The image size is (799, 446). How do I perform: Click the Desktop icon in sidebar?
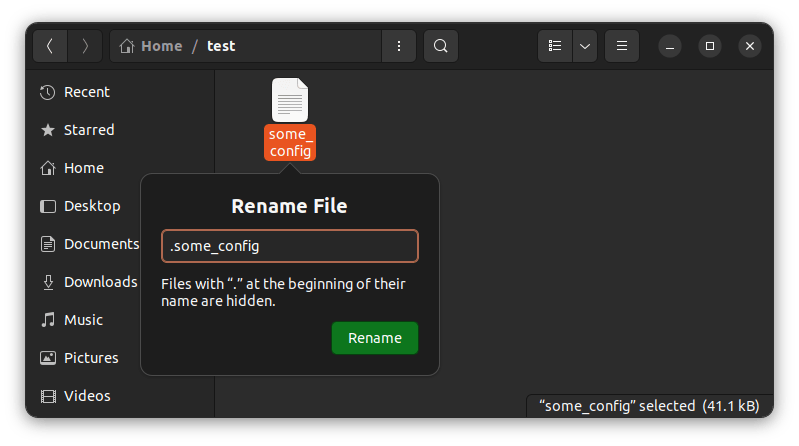[47, 206]
